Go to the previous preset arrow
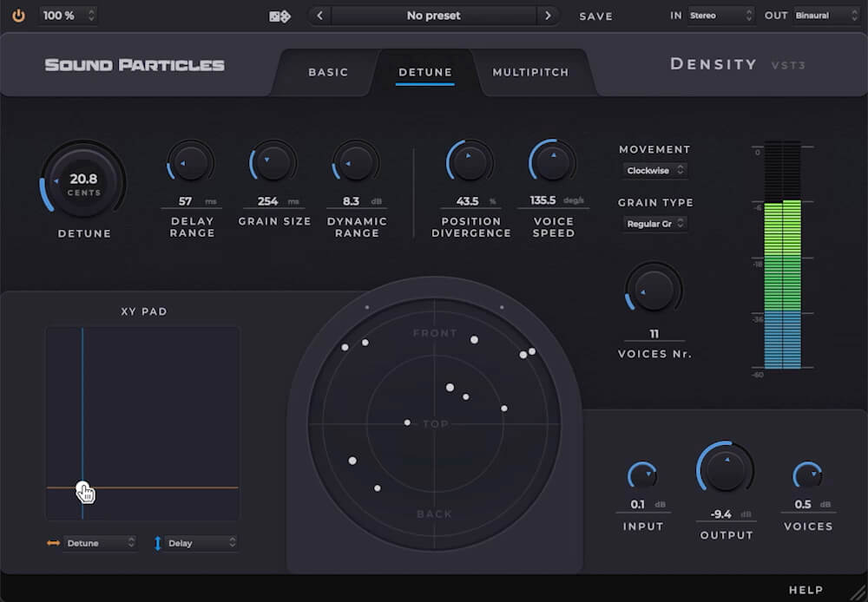868x602 pixels. [320, 16]
